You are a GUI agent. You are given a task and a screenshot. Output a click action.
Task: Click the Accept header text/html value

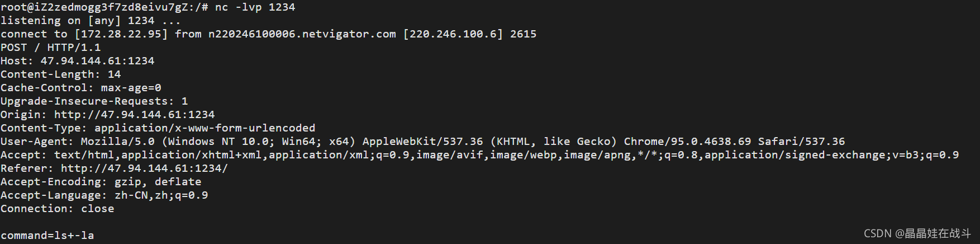(x=84, y=155)
